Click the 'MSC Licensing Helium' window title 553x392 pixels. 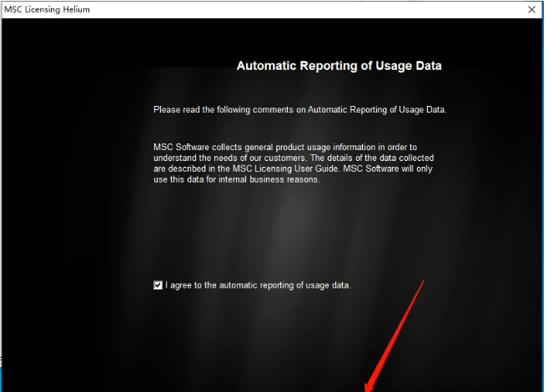coord(47,9)
